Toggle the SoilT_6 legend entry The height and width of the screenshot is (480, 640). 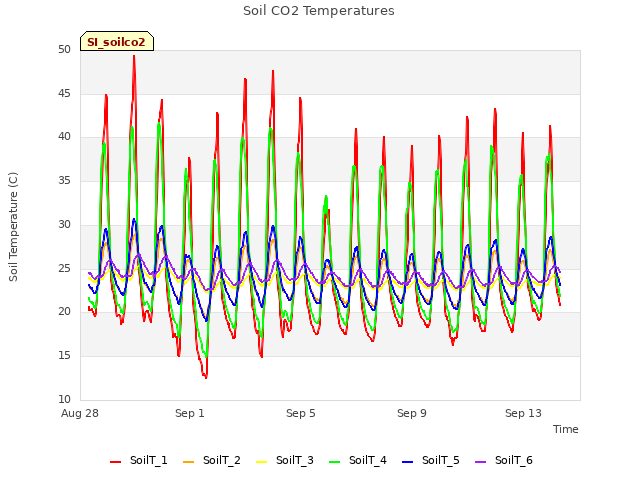click(504, 460)
